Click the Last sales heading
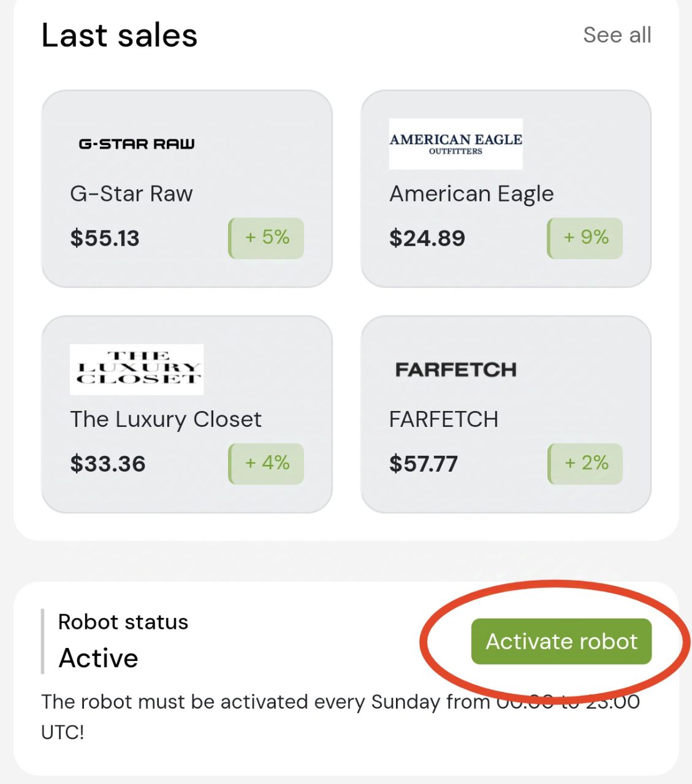 120,36
